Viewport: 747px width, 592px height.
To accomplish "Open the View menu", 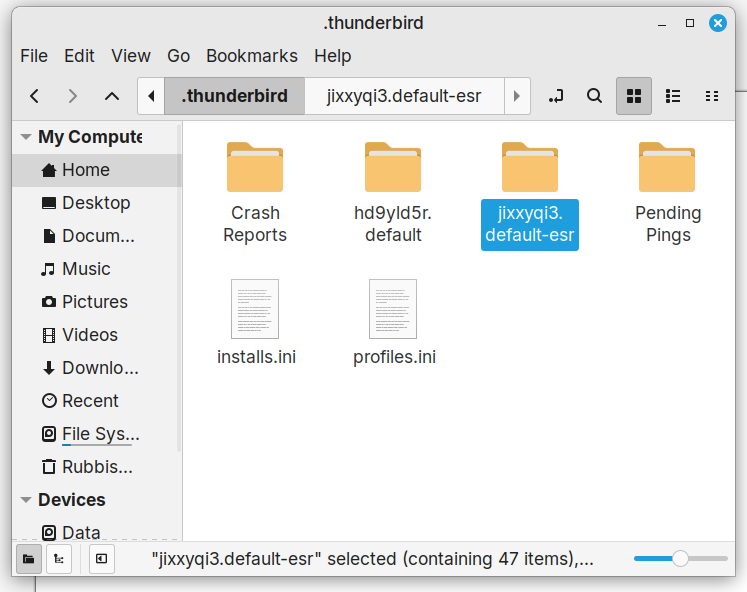I will pyautogui.click(x=131, y=56).
